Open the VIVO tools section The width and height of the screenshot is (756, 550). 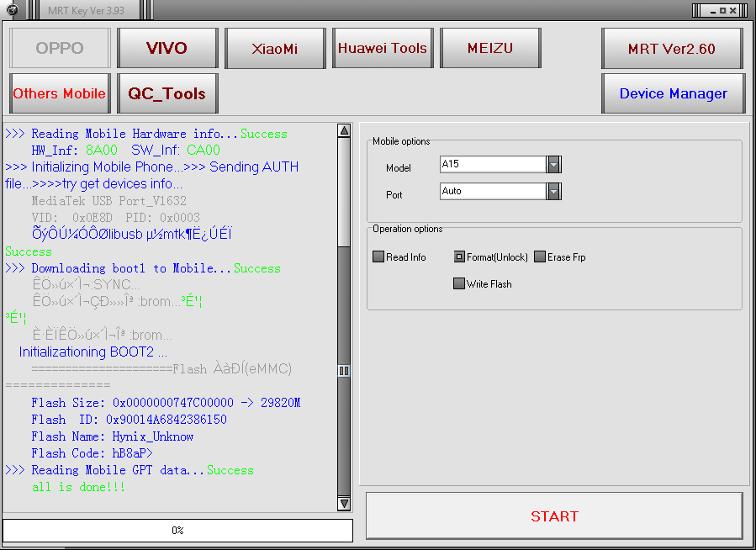click(167, 48)
